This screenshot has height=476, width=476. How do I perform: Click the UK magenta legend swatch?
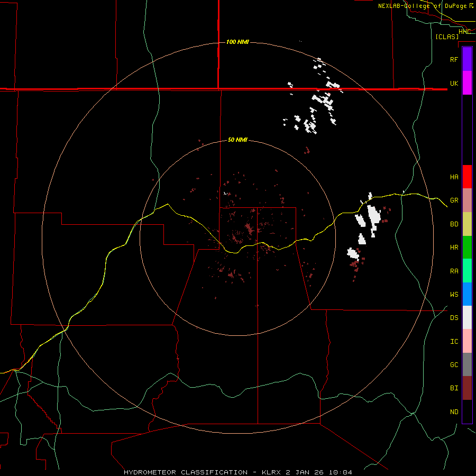(467, 83)
